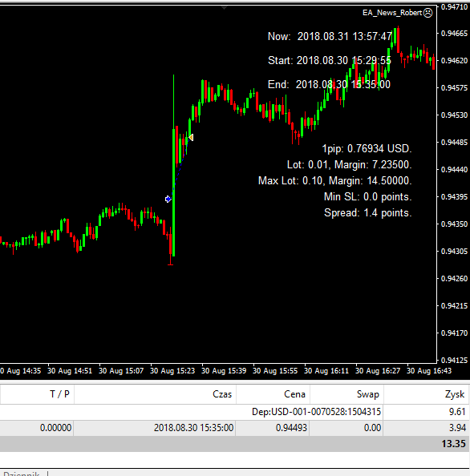The height and width of the screenshot is (476, 470).
Task: Click the 'Min SL: 0.0 points.' label
Action: click(x=368, y=197)
